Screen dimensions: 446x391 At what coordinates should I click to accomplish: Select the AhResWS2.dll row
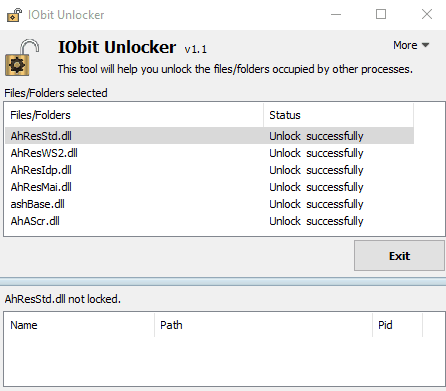(x=209, y=153)
